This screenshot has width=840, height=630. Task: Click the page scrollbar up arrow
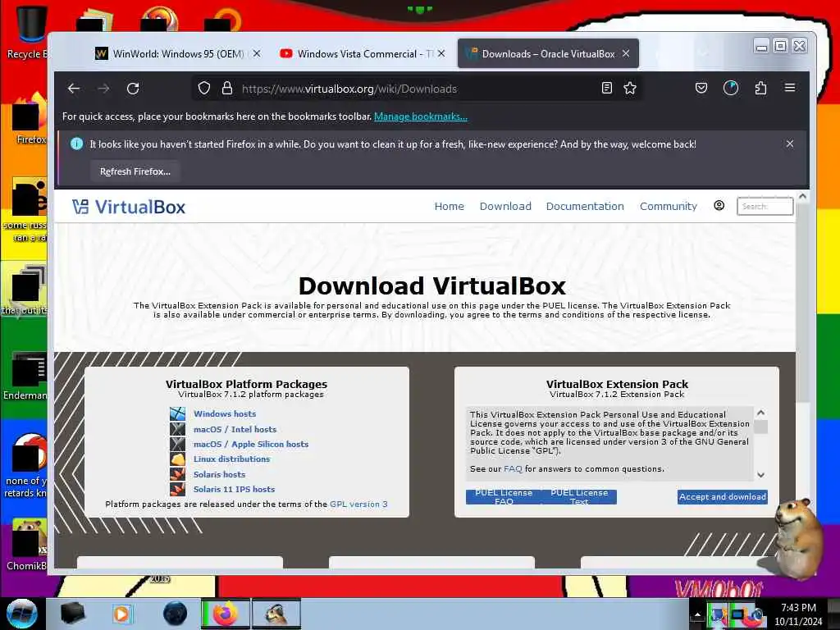click(802, 197)
